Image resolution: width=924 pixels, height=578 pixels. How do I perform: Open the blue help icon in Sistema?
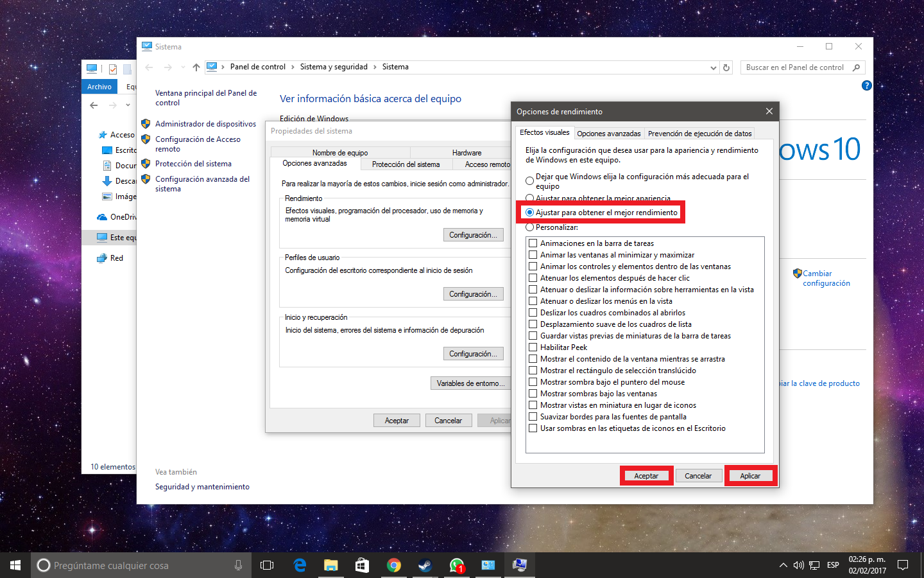[x=867, y=85]
